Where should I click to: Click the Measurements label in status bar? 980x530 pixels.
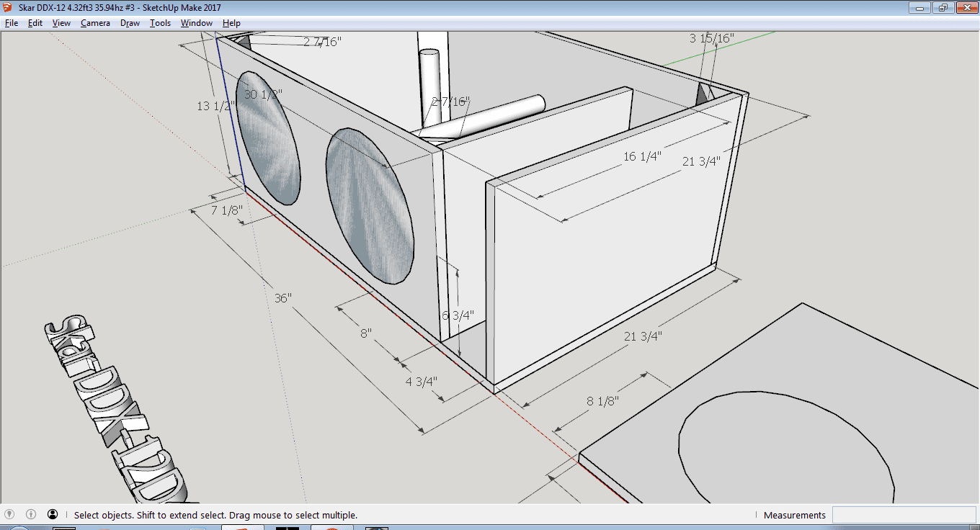[x=795, y=515]
